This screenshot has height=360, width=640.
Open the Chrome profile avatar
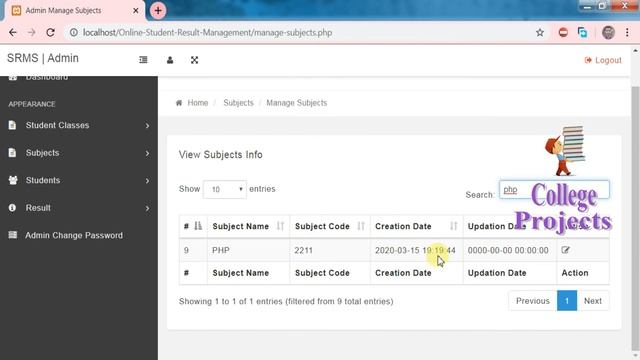pos(608,32)
